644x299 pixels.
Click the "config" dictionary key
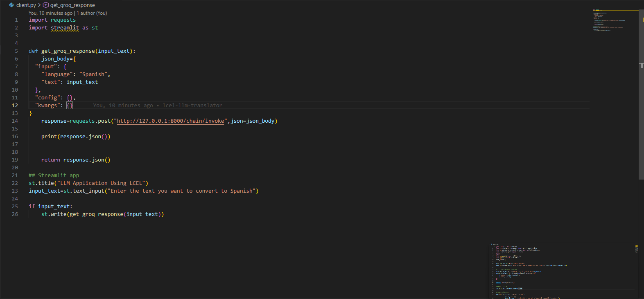[47, 98]
